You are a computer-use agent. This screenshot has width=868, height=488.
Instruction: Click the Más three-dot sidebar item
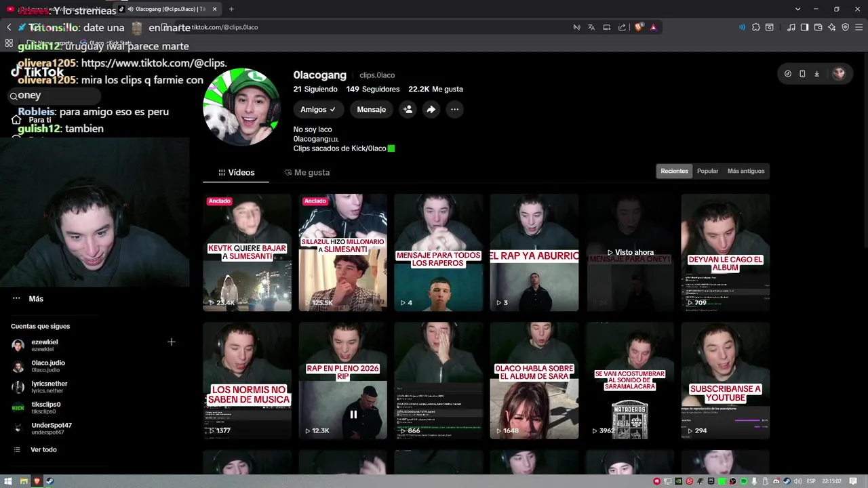point(27,298)
